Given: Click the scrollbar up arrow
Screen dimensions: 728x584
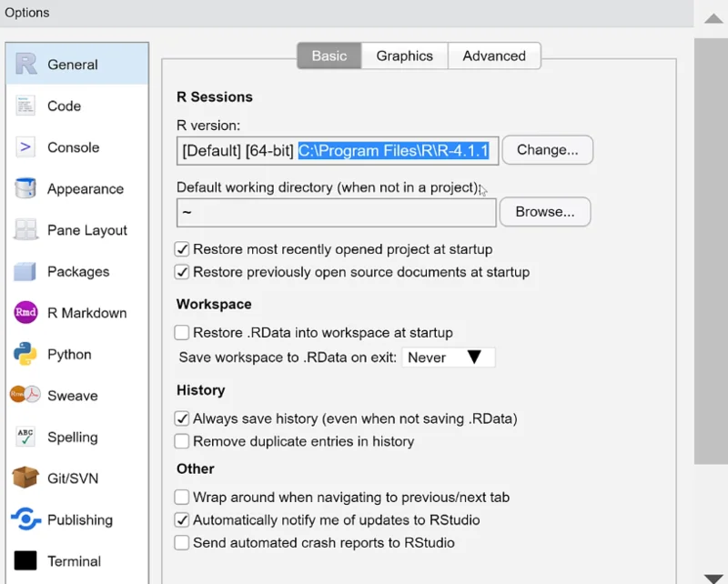Looking at the screenshot, I should (713, 18).
